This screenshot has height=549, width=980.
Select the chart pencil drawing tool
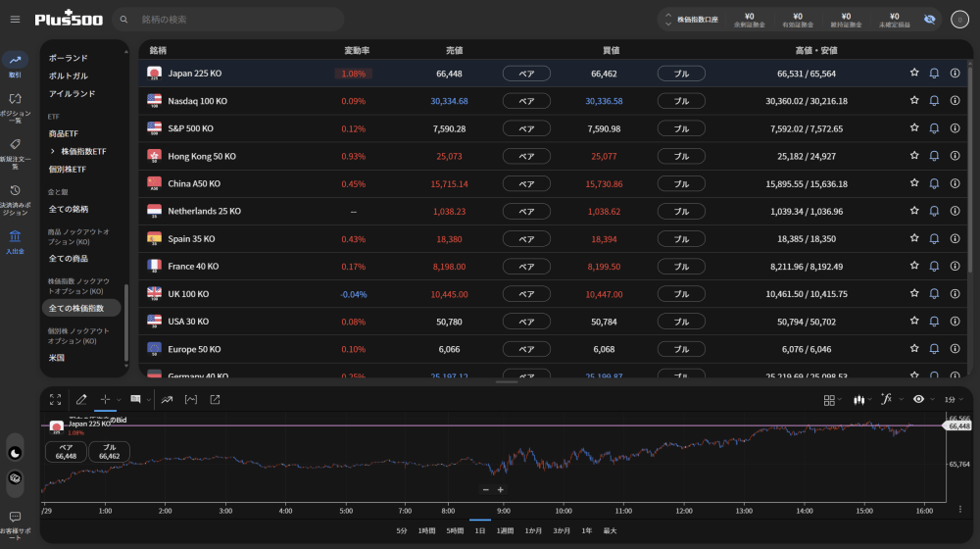81,400
